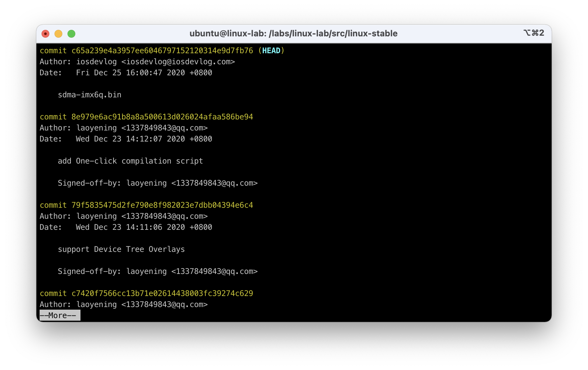Screen dimensions: 588x370
Task: Click the yellow minimize window button
Action: 58,34
